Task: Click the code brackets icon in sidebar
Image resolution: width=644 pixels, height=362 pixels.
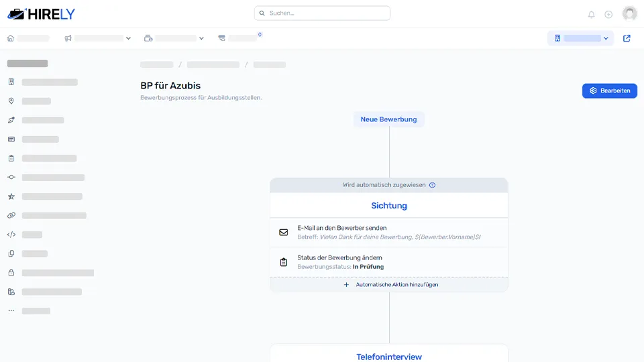Action: tap(11, 235)
